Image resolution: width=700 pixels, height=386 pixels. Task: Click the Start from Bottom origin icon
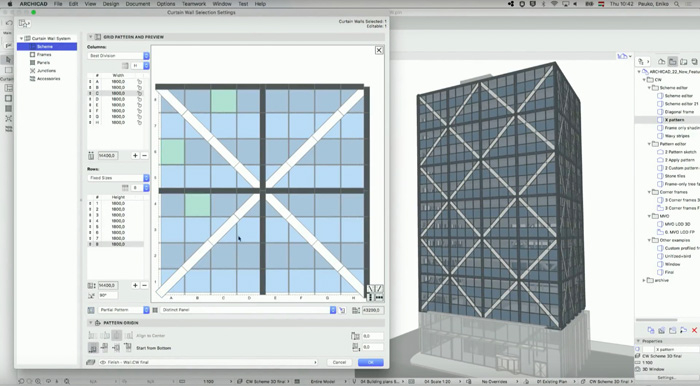(93, 348)
